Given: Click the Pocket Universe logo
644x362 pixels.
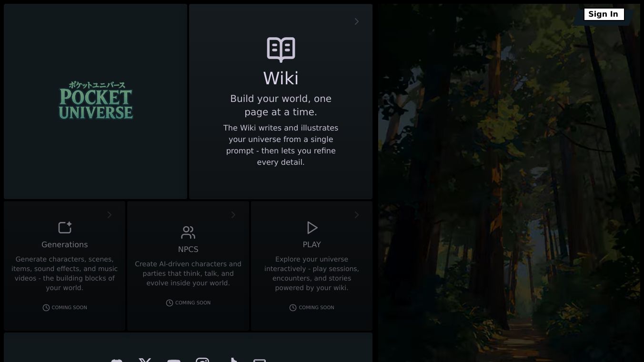Looking at the screenshot, I should click(x=96, y=101).
